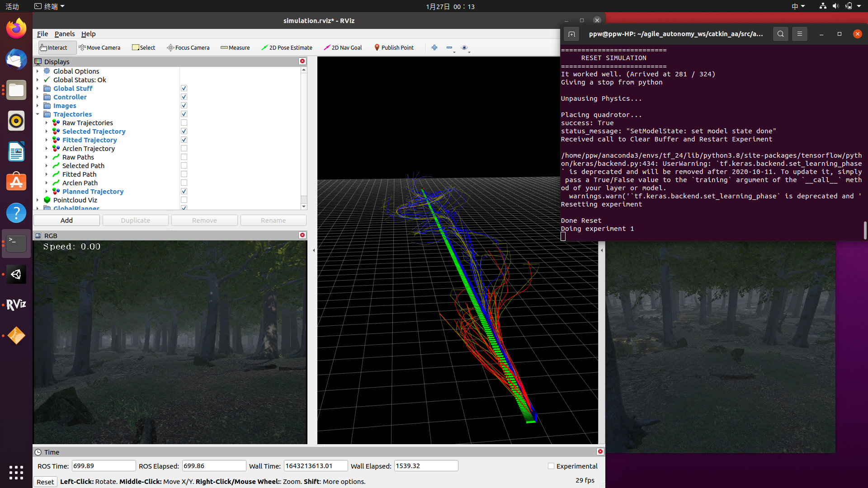This screenshot has width=868, height=488.
Task: Uncheck the Fitted Trajectory display
Action: point(184,140)
